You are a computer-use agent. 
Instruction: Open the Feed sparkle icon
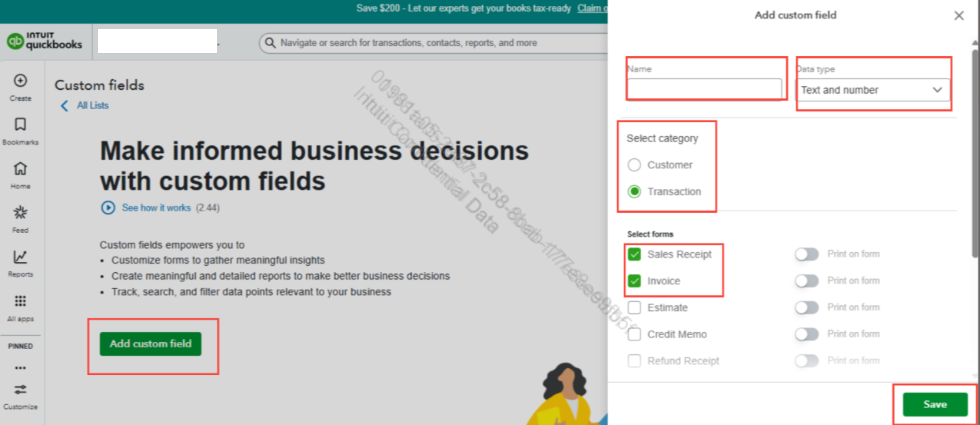click(20, 212)
